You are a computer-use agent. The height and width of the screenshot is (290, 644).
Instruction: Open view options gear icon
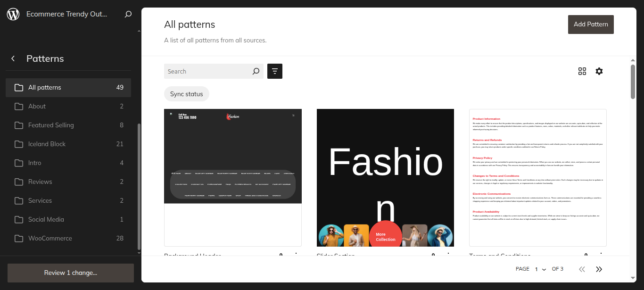(599, 71)
